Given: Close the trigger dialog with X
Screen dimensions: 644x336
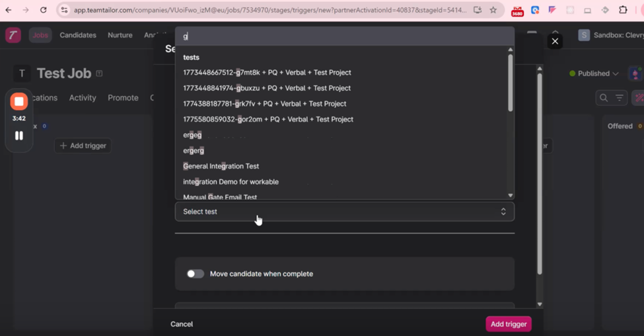Looking at the screenshot, I should point(555,41).
